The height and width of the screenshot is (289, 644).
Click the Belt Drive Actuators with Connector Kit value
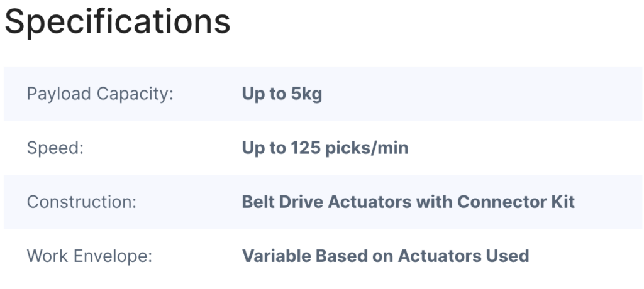click(x=408, y=202)
